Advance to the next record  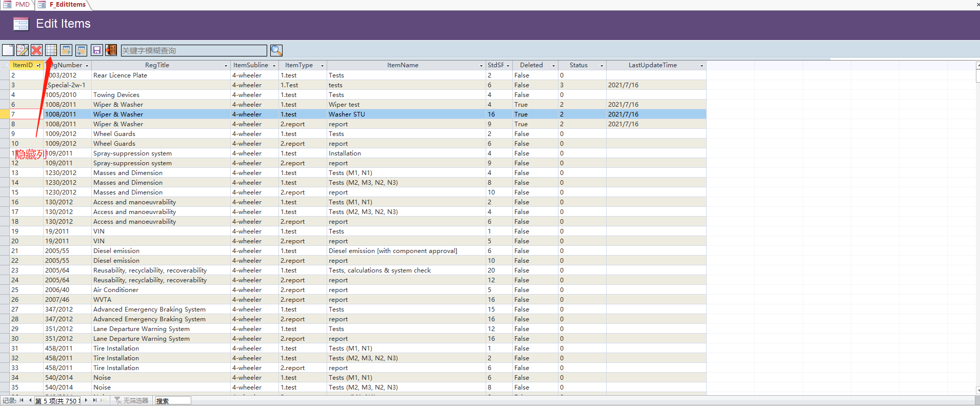click(x=86, y=400)
